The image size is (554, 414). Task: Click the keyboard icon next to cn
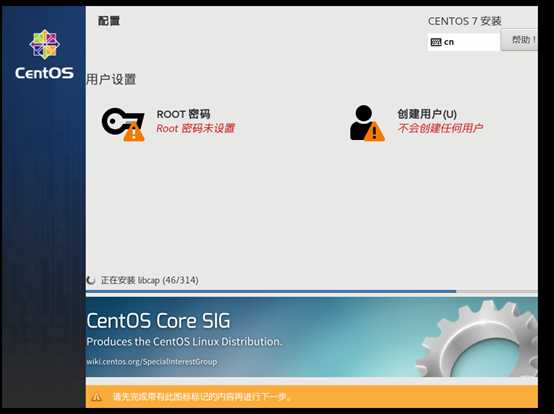tap(436, 42)
